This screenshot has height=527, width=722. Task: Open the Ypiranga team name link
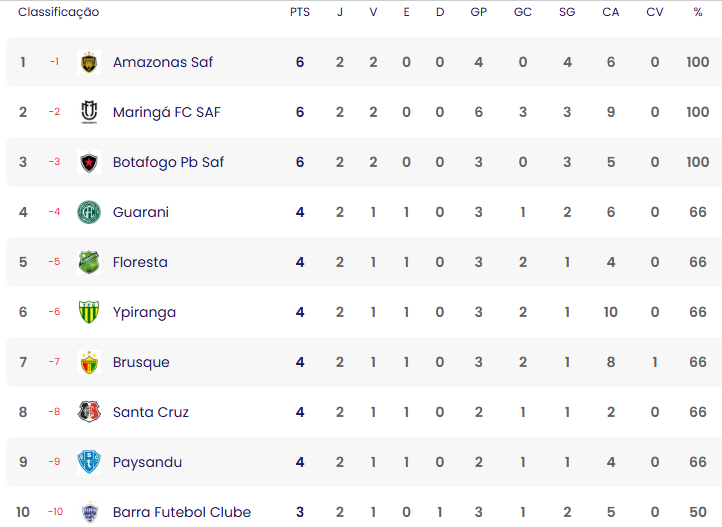(144, 312)
